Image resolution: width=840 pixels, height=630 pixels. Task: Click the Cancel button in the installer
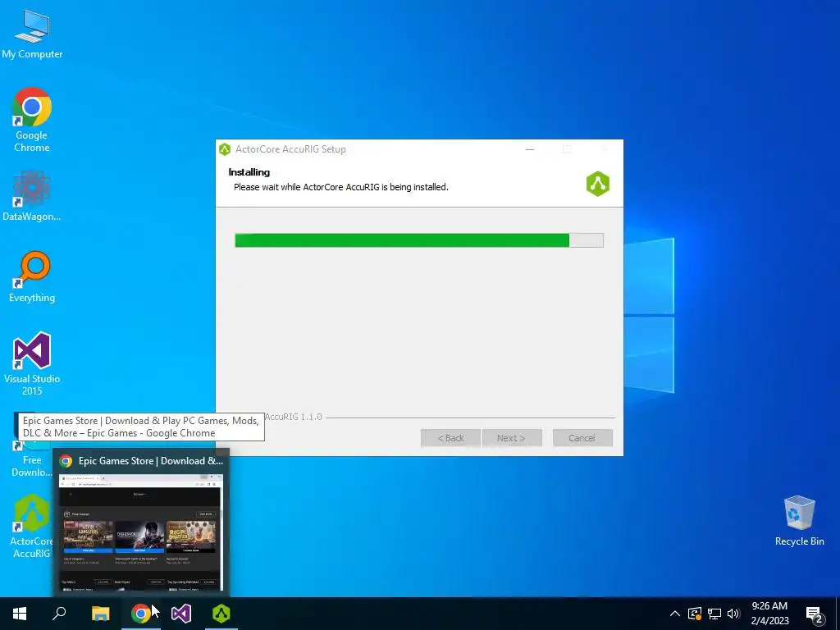582,438
